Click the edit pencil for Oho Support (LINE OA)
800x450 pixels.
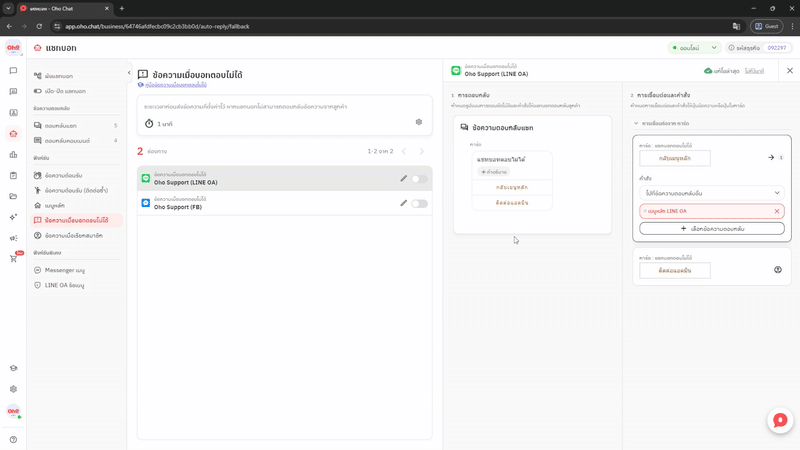[x=404, y=178]
